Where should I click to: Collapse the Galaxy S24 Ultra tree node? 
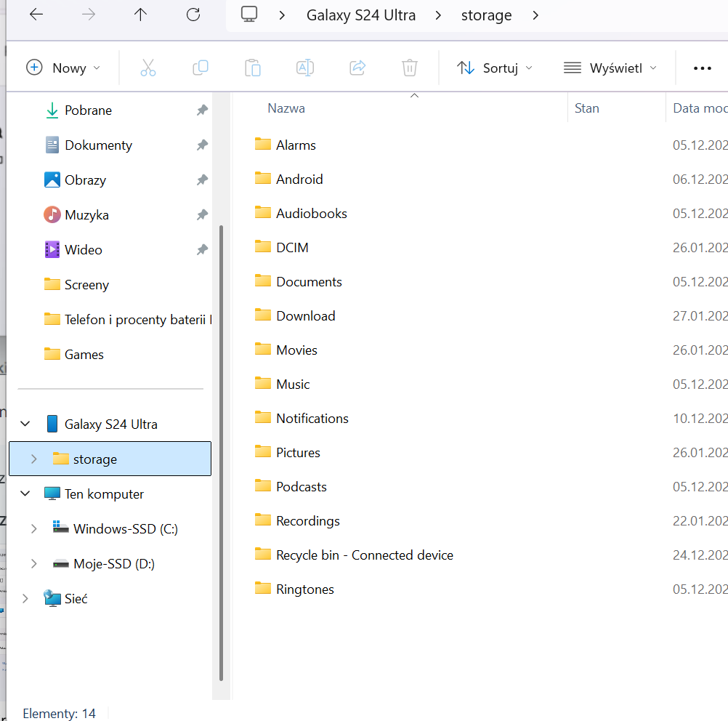[x=25, y=424]
